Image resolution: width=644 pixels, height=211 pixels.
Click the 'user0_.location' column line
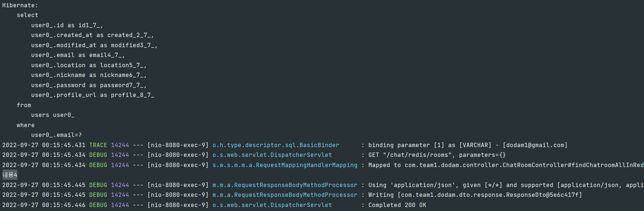coord(89,65)
